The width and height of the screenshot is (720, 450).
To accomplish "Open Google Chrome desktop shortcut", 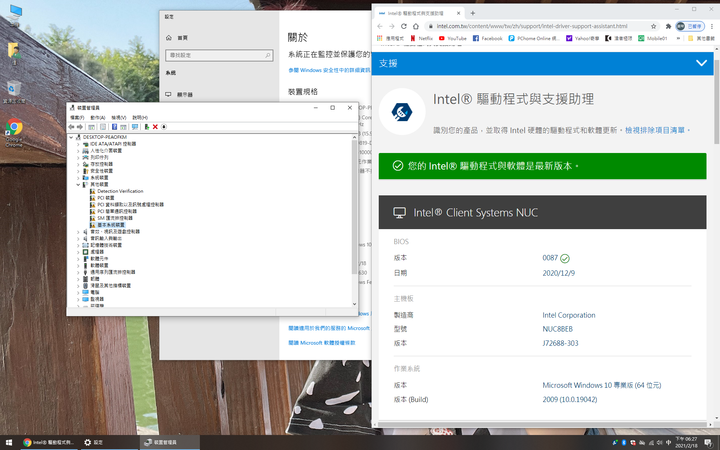I will (x=14, y=133).
